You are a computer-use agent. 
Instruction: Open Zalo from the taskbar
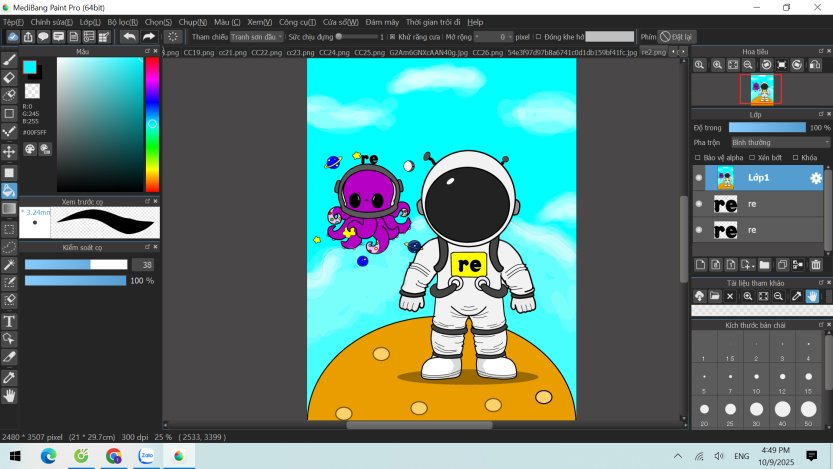pyautogui.click(x=147, y=456)
